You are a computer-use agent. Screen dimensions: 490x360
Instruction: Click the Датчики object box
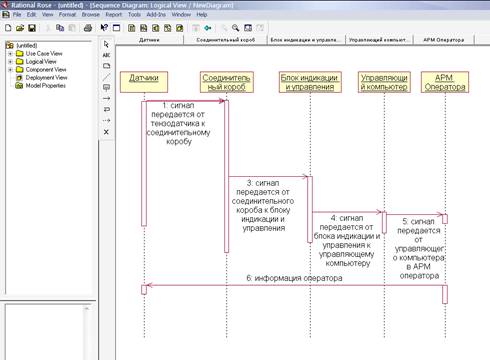tap(144, 82)
